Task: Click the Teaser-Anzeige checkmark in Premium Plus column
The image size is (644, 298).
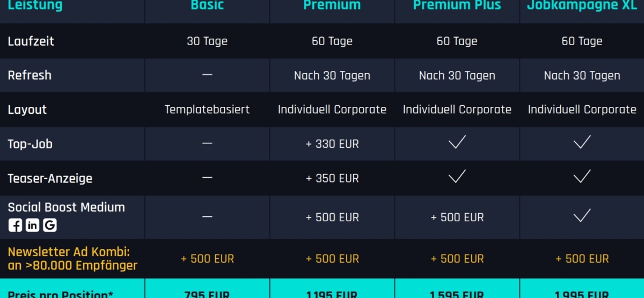Action: (x=457, y=177)
